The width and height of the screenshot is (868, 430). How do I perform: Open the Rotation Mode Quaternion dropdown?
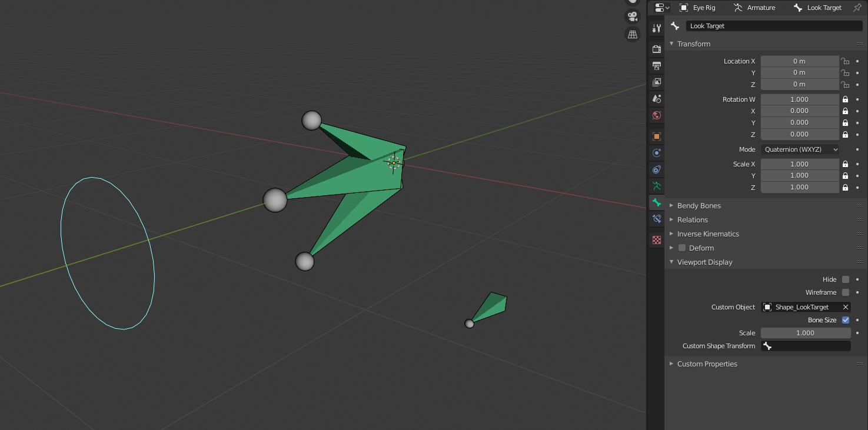800,149
